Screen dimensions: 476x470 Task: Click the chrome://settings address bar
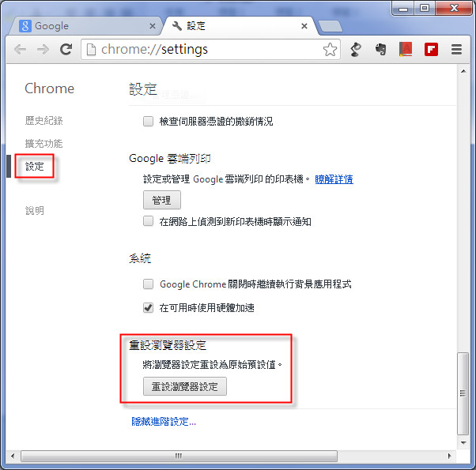(x=210, y=50)
